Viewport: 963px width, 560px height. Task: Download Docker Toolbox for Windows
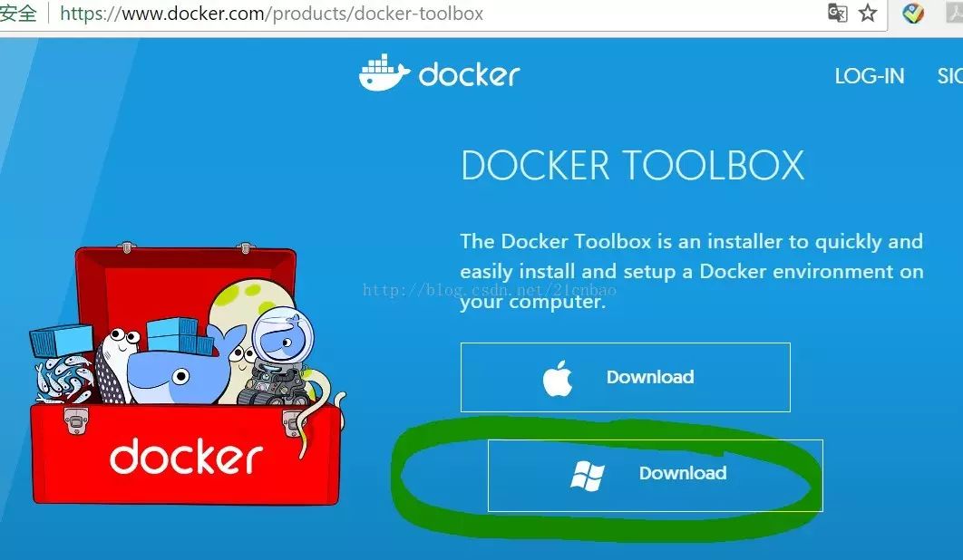click(656, 475)
